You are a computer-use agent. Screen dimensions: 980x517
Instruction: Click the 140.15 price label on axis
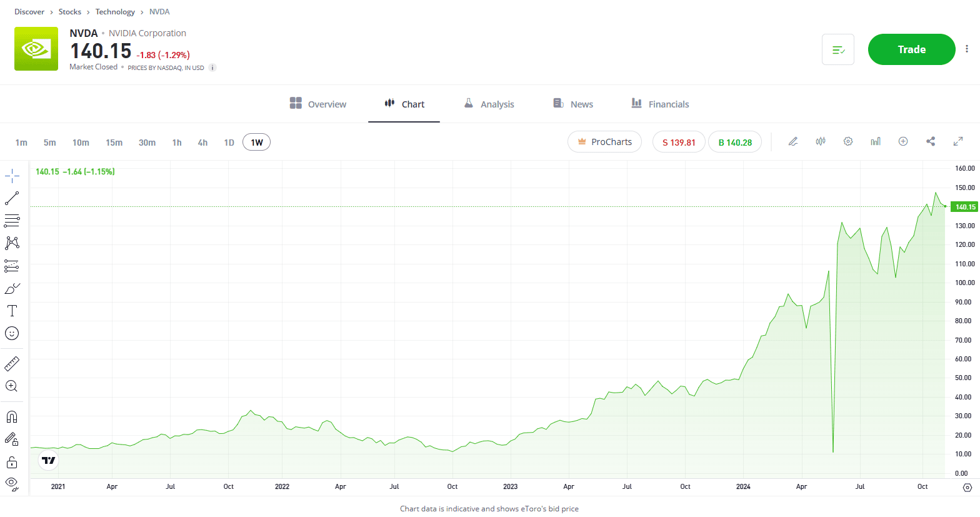[964, 207]
